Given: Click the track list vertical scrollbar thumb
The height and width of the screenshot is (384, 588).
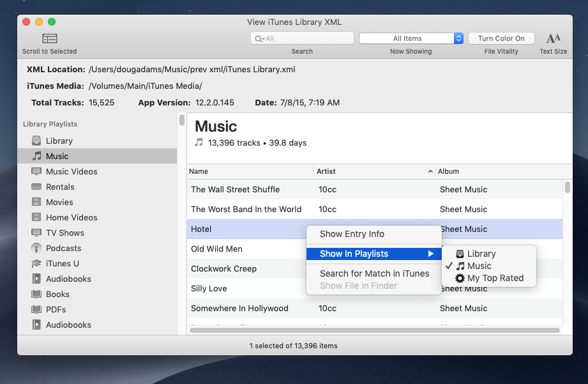Looking at the screenshot, I should 568,187.
